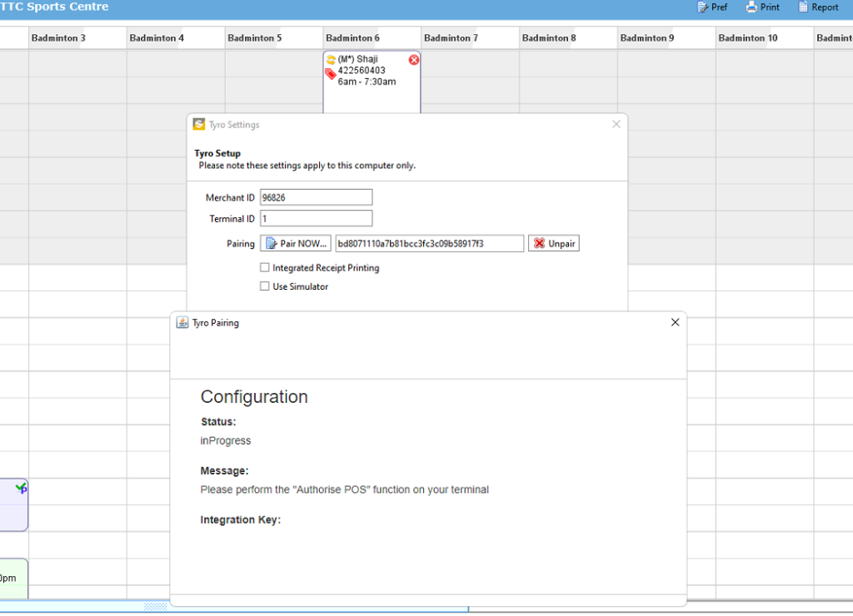Select the Badminton 8 column header

coord(568,38)
